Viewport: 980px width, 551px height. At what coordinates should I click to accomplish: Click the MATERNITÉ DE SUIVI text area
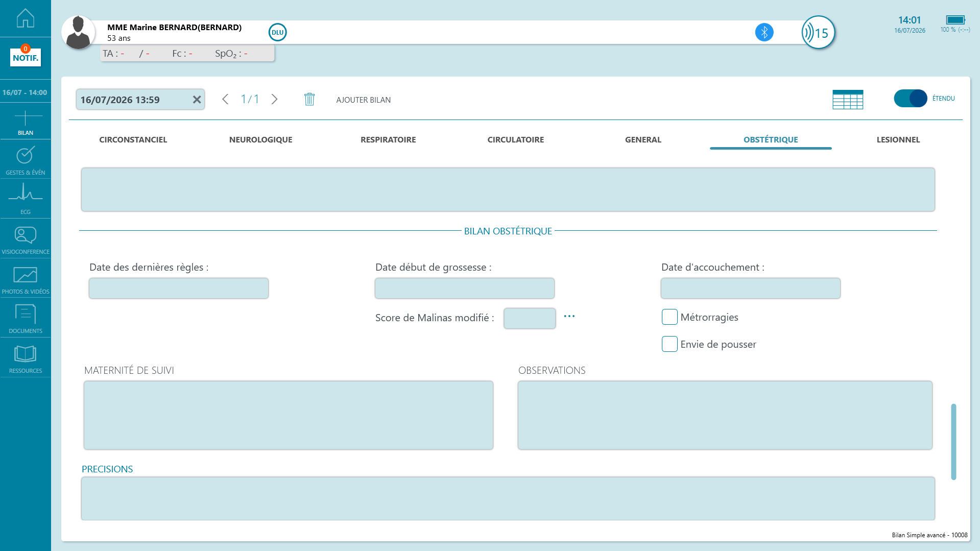pos(289,415)
